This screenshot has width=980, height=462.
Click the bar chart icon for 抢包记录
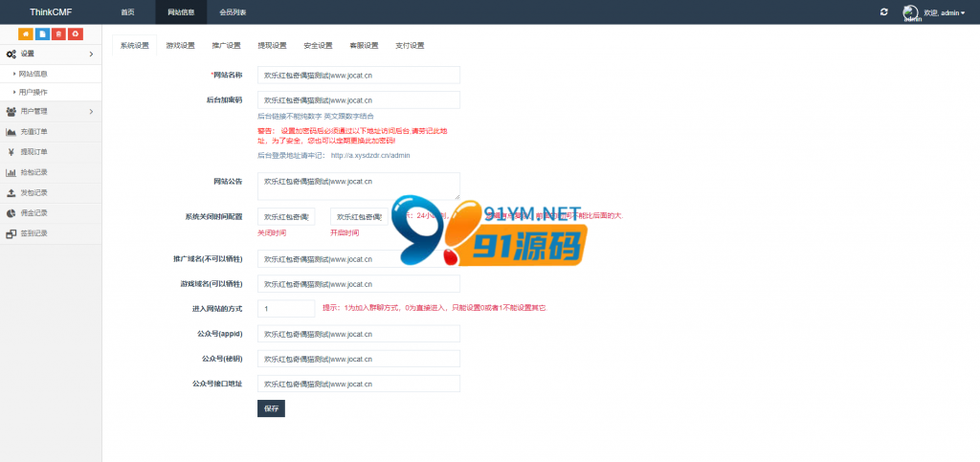pyautogui.click(x=11, y=172)
